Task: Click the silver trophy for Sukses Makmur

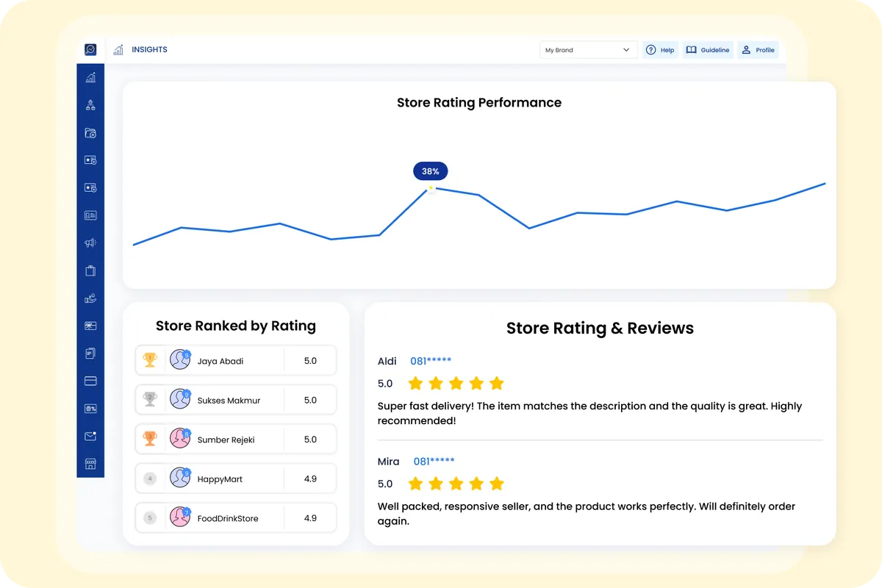Action: pos(150,399)
